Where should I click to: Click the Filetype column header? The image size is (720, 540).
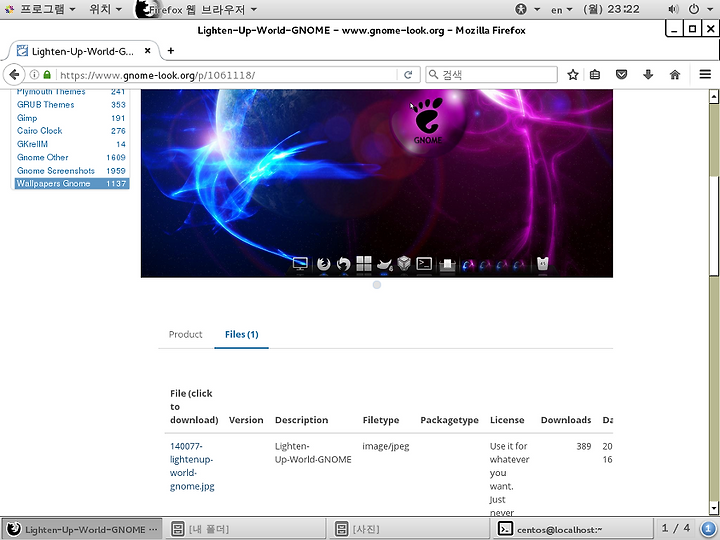tap(381, 420)
